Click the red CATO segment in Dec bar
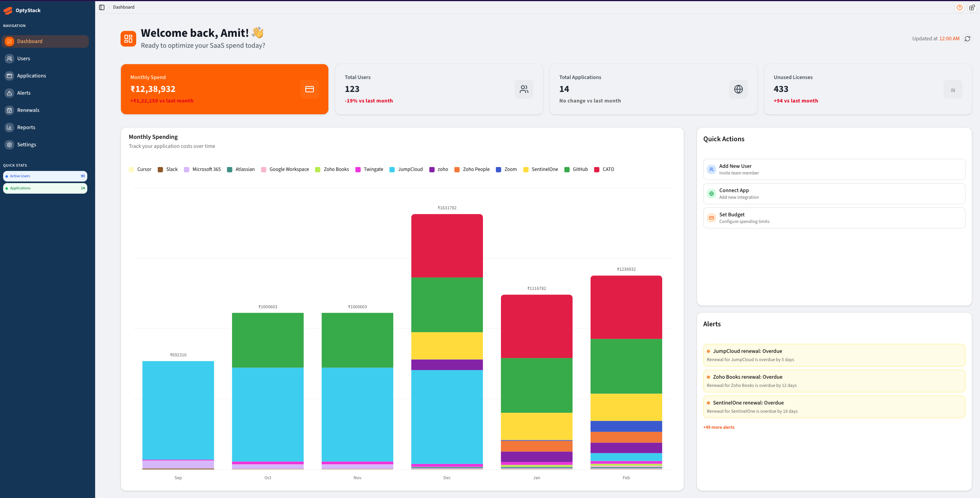 coord(447,246)
